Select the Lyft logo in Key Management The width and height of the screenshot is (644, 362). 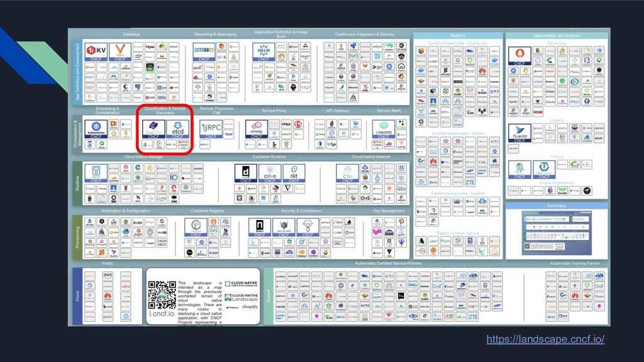pos(377,233)
